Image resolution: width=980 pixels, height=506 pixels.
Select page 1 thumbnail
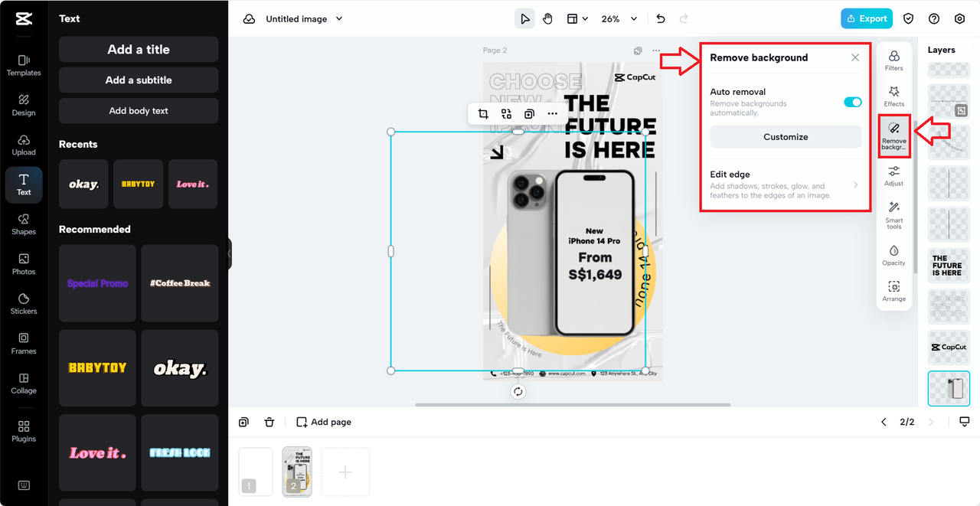pos(256,472)
